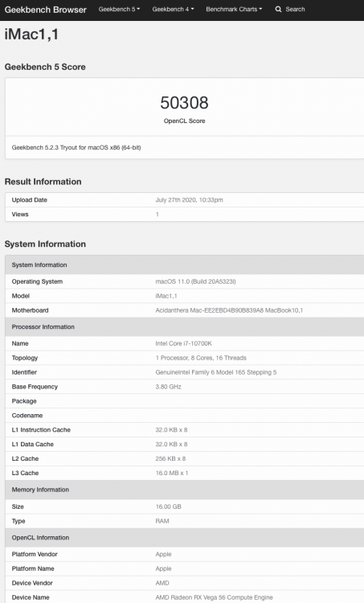Viewport: 364px width, 603px height.
Task: Click the Search text in navbar
Action: (x=295, y=9)
